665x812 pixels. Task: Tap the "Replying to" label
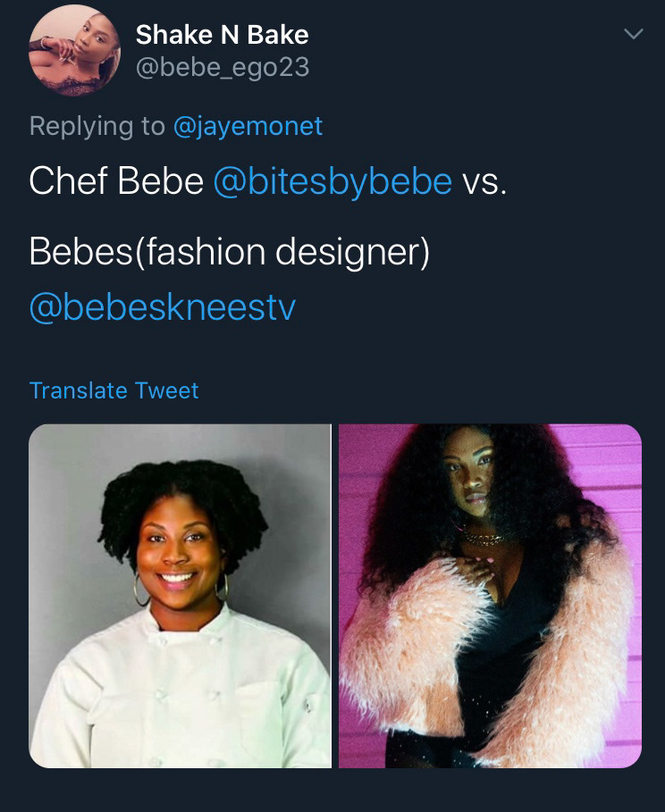[x=97, y=126]
